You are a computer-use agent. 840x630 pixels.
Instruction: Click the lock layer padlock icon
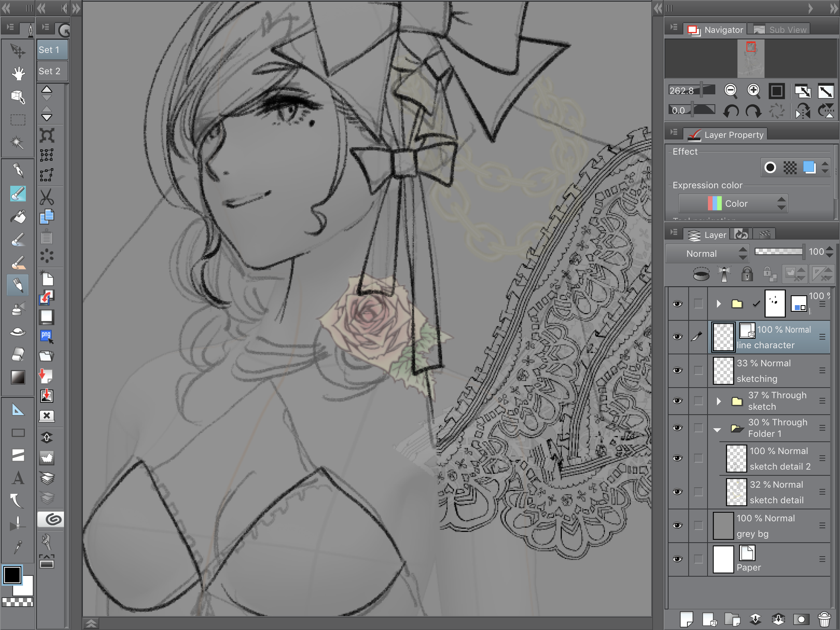pos(747,274)
